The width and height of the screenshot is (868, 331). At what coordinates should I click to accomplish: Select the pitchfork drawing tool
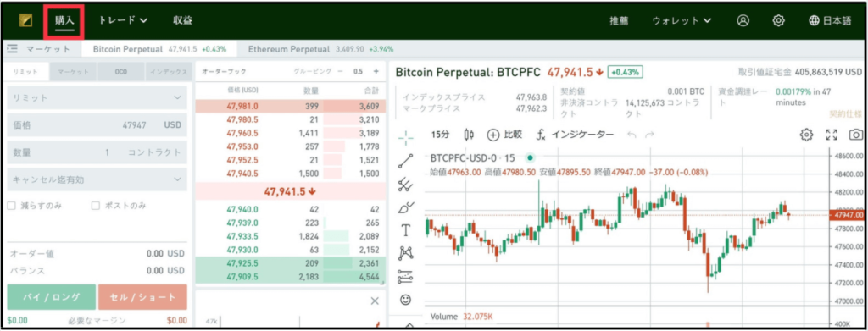[406, 185]
